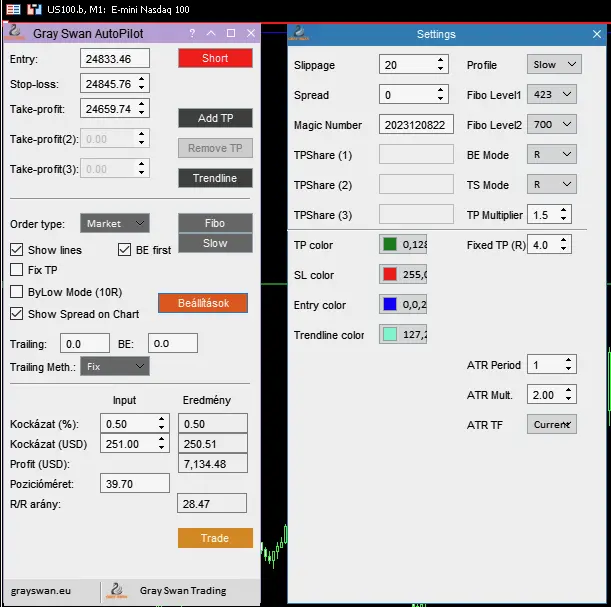611x607 pixels.
Task: Open the grayswan.eu link
Action: point(41,591)
